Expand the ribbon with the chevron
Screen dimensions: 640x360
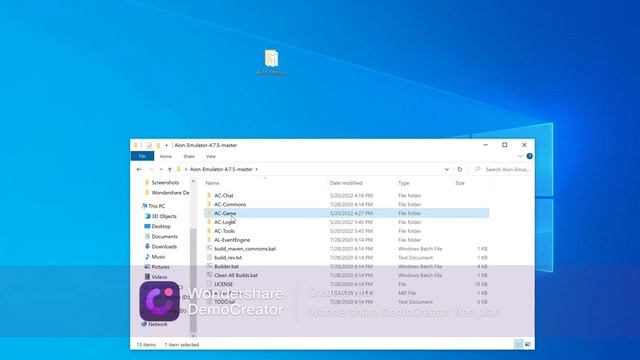coord(520,156)
